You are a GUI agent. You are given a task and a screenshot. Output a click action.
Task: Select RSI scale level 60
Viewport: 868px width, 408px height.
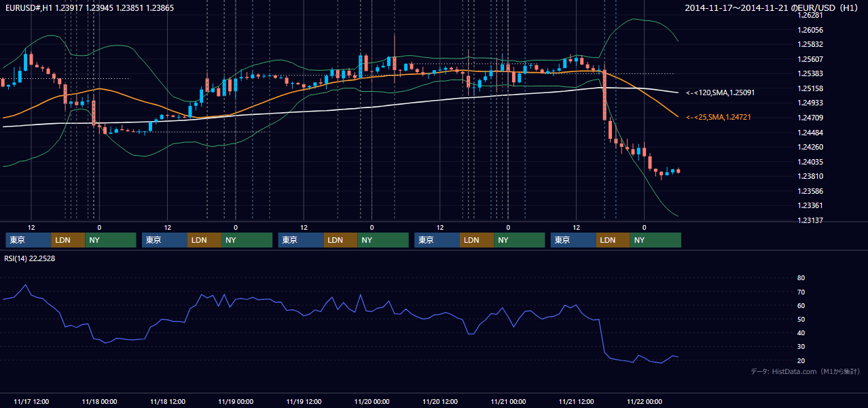coord(801,305)
